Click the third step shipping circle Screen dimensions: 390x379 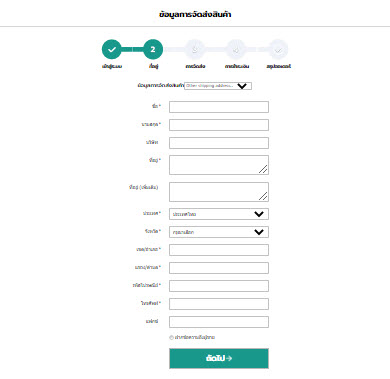pyautogui.click(x=195, y=49)
